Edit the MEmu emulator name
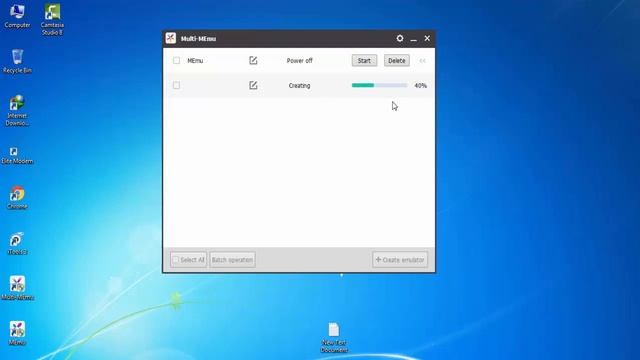 [253, 60]
